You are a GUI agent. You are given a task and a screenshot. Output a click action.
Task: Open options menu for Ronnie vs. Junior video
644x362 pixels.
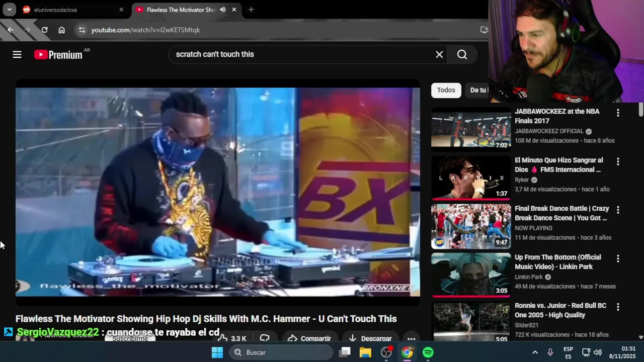(618, 307)
